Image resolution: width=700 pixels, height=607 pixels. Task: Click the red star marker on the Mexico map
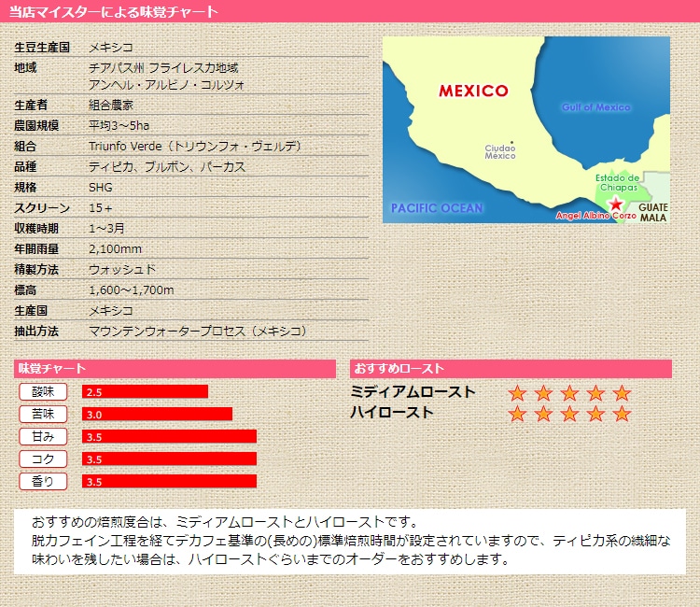pos(616,204)
